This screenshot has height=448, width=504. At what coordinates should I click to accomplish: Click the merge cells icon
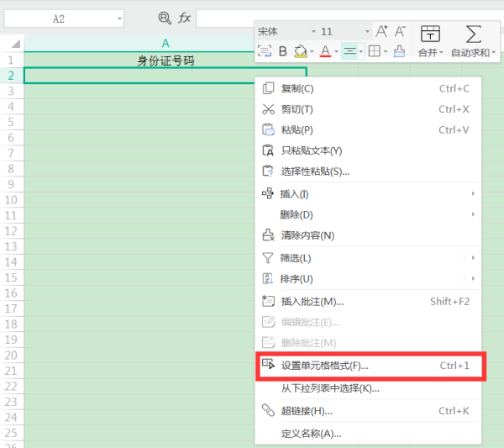pos(430,34)
